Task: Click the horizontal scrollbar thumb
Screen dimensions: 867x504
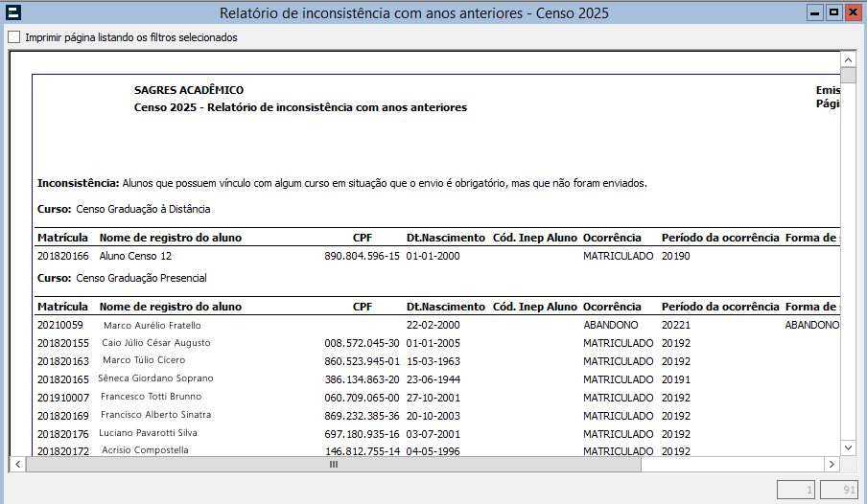Action: click(334, 464)
